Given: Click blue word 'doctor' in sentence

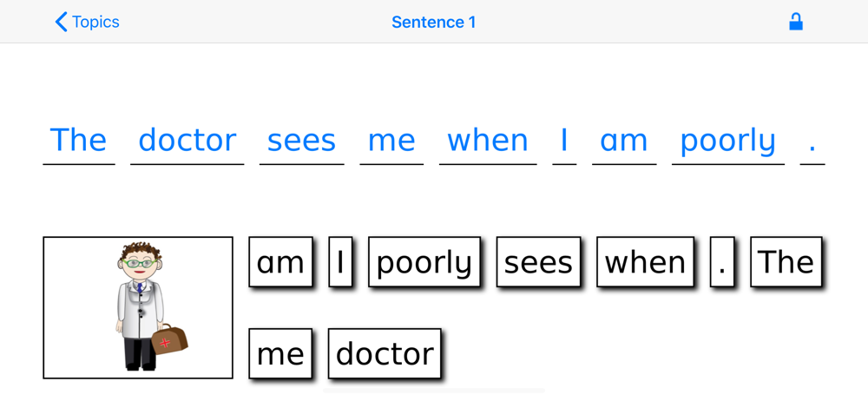Looking at the screenshot, I should [187, 141].
